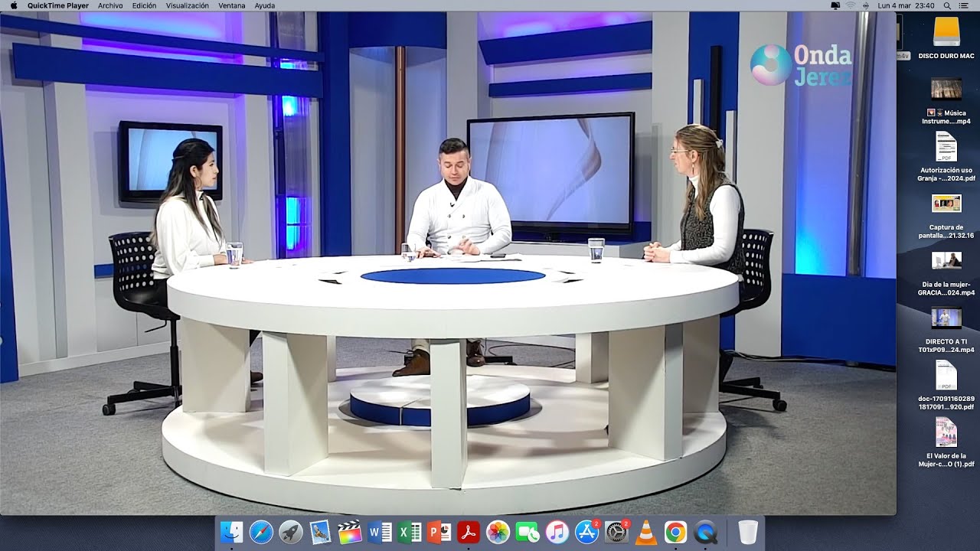This screenshot has height=551, width=980.
Task: Click the Wi-Fi status icon in menu bar
Action: click(x=851, y=5)
